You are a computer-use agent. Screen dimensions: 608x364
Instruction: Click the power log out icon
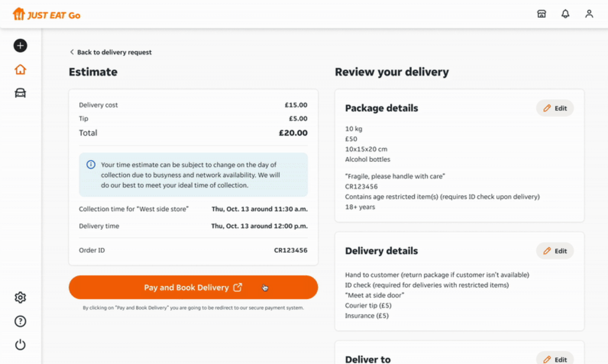(20, 345)
